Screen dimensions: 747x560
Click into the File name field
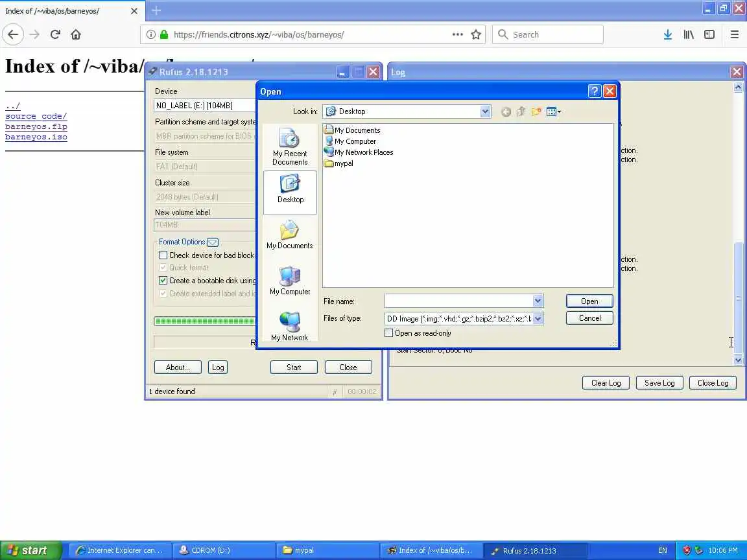(459, 301)
